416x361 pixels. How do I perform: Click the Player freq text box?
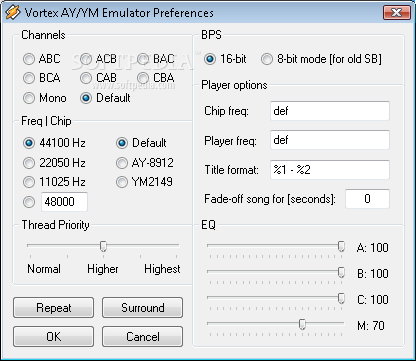click(330, 140)
